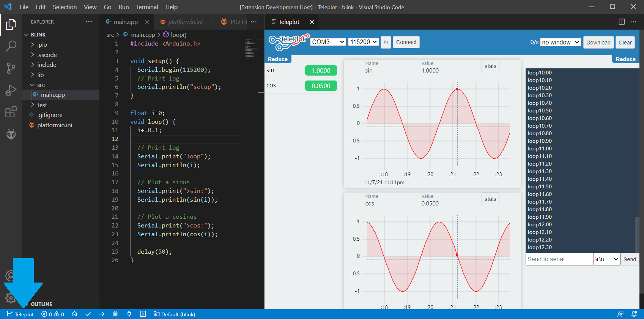Viewport: 644px width, 319px height.
Task: Click the feedback icon in status bar
Action: (x=620, y=314)
